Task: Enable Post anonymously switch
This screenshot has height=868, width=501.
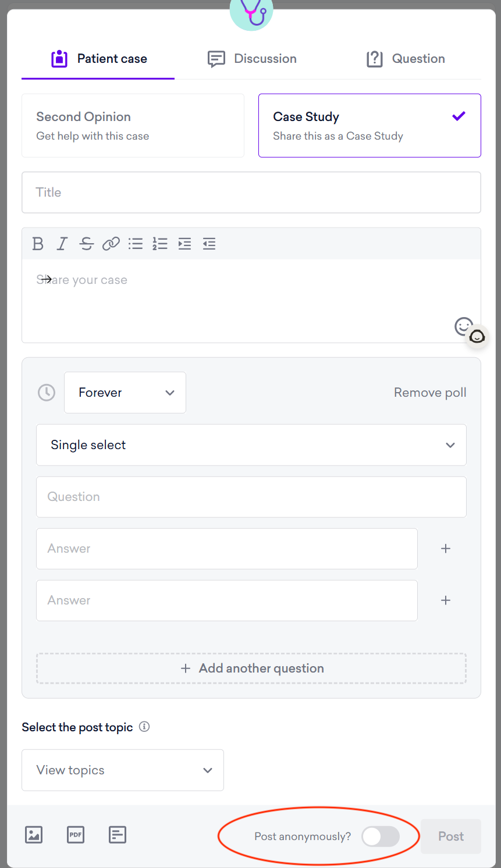Action: click(x=381, y=837)
